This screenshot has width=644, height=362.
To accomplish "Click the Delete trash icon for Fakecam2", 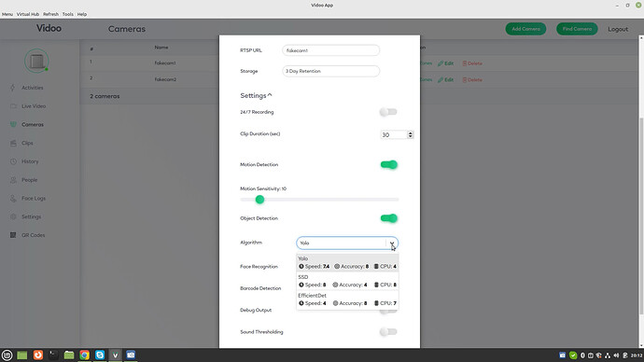I will 465,80.
